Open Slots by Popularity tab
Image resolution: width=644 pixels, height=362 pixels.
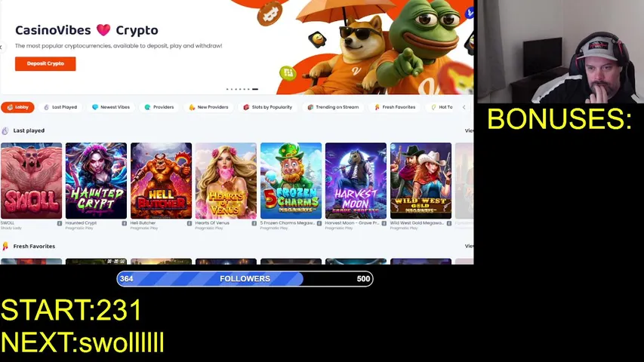268,107
